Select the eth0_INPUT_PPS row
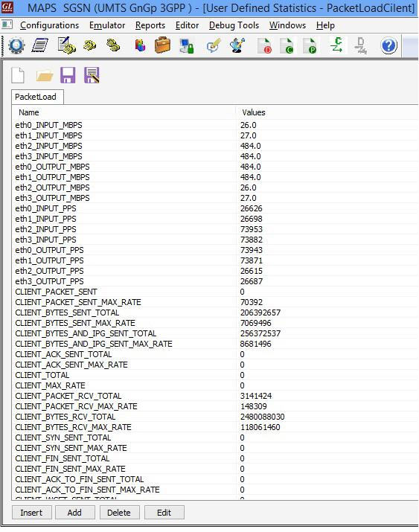This screenshot has width=419, height=532. click(215, 208)
